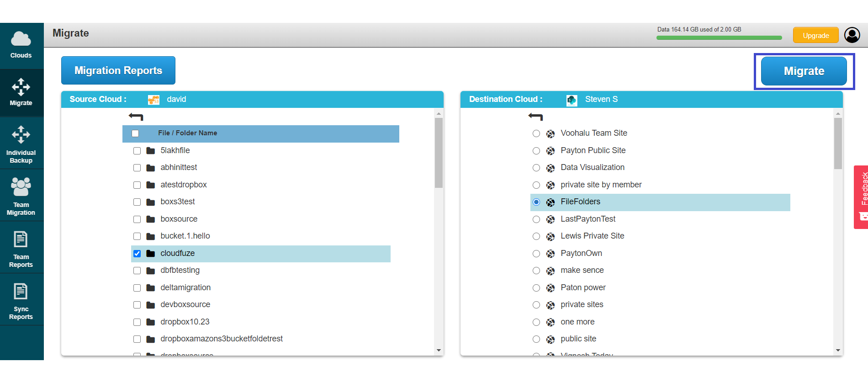Select the Data Visualization site radio button
Screen dimensions: 868x383
[x=536, y=168]
